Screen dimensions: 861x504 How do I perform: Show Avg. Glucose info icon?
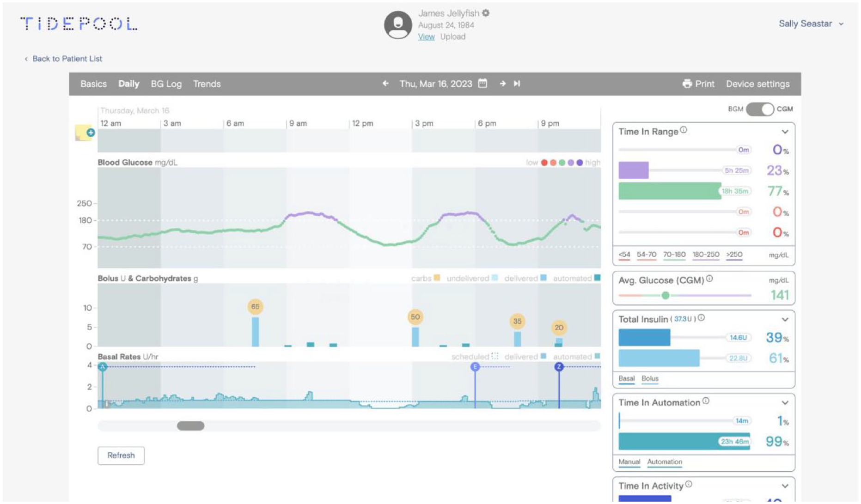(x=709, y=279)
